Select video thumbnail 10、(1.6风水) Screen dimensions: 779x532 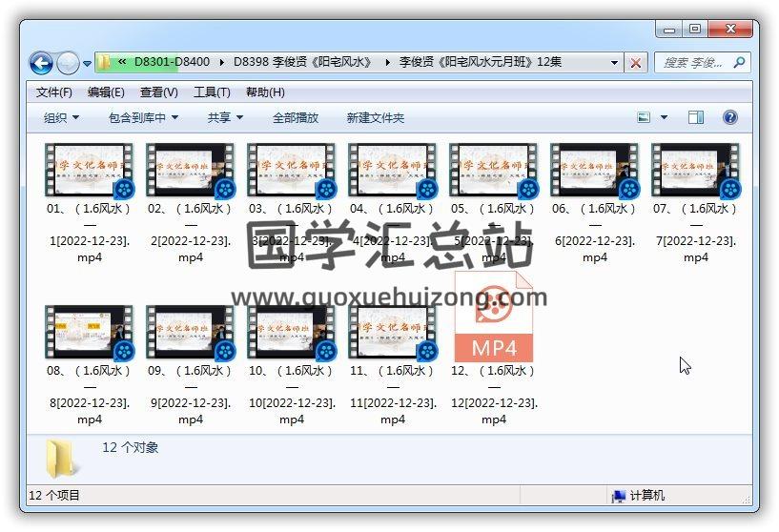tap(292, 333)
